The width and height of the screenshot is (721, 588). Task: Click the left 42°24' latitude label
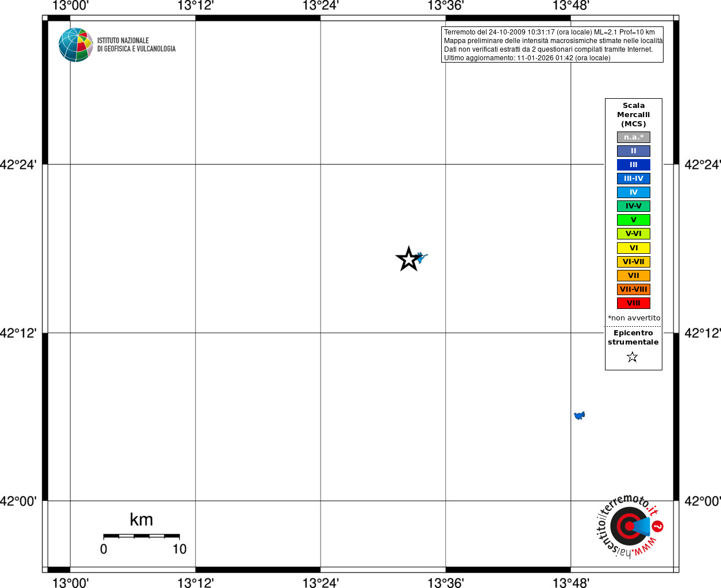[x=18, y=165]
